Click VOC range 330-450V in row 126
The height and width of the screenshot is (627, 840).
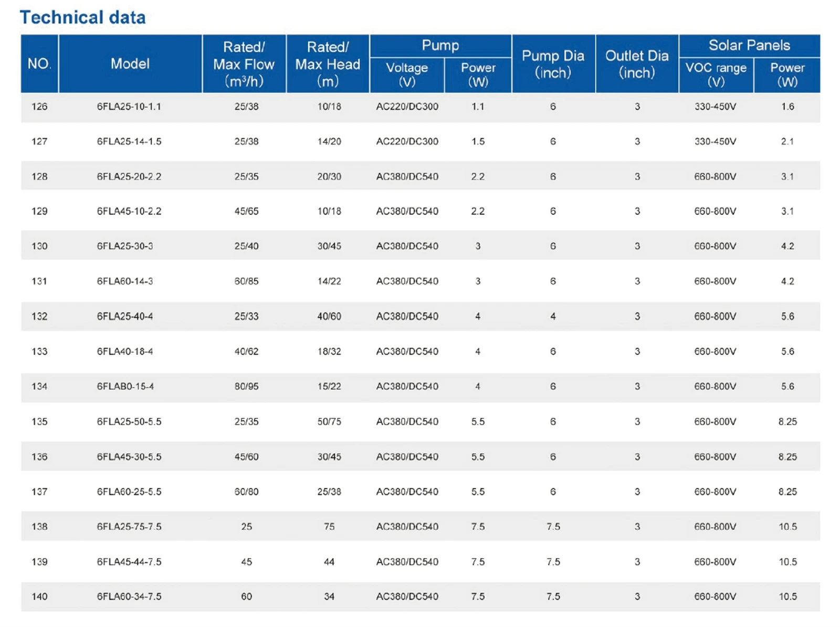[x=715, y=107]
